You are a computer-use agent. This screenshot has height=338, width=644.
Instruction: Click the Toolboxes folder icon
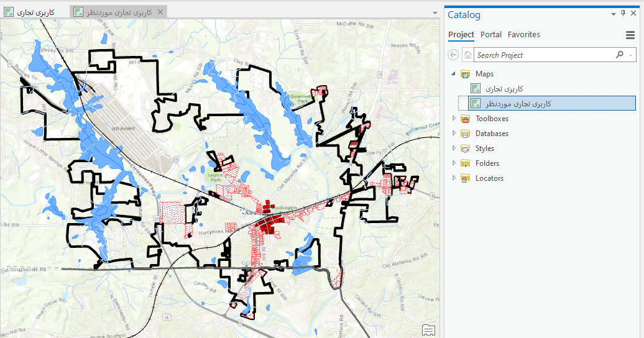click(465, 119)
